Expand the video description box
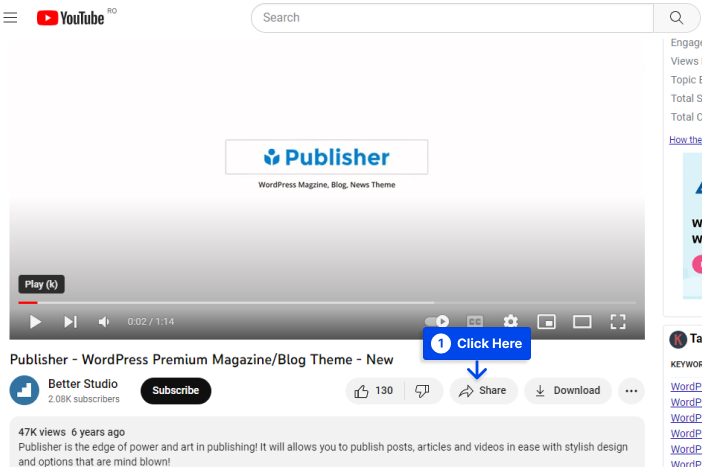This screenshot has width=702, height=467. (x=327, y=442)
